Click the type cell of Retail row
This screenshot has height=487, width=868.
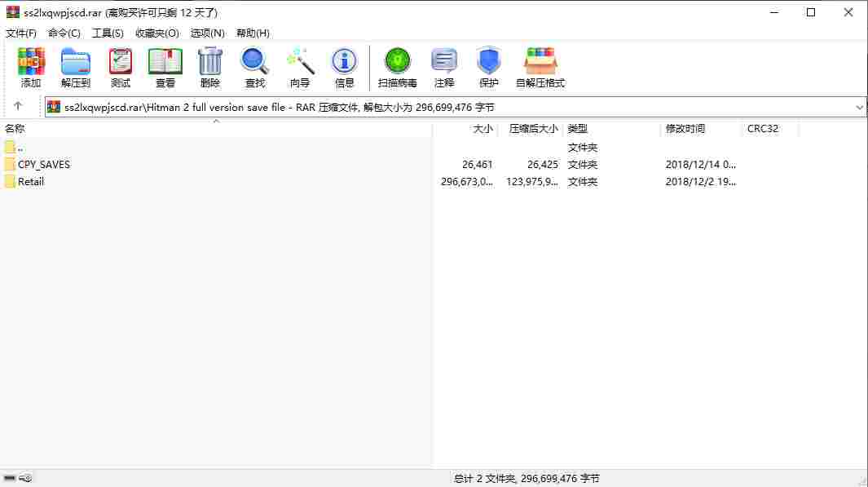pos(583,182)
